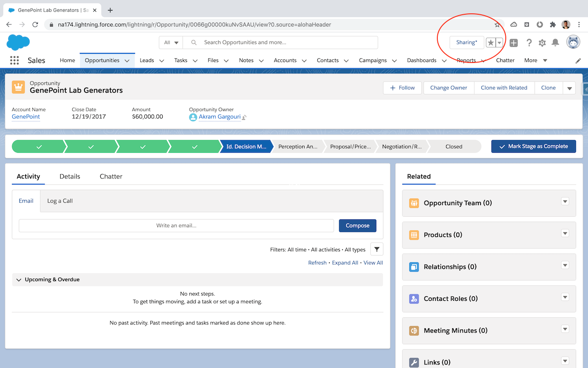The height and width of the screenshot is (368, 588).
Task: Click the Change Owner button
Action: [x=449, y=88]
